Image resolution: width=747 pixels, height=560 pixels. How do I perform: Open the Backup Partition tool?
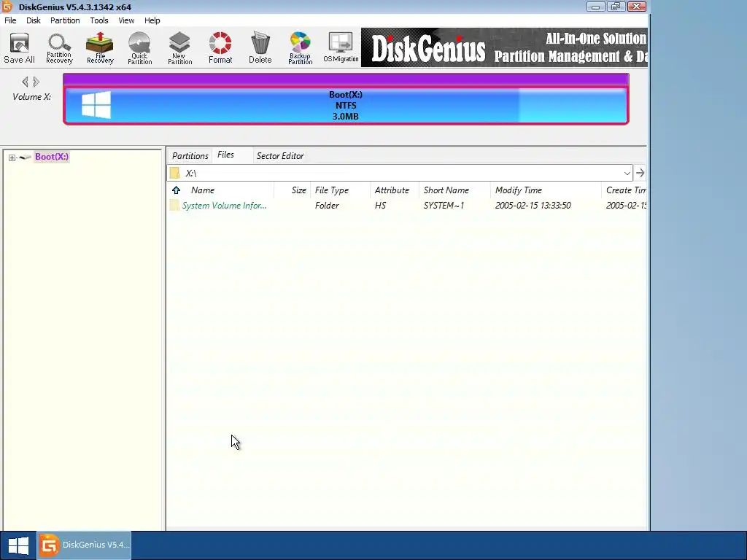tap(300, 48)
